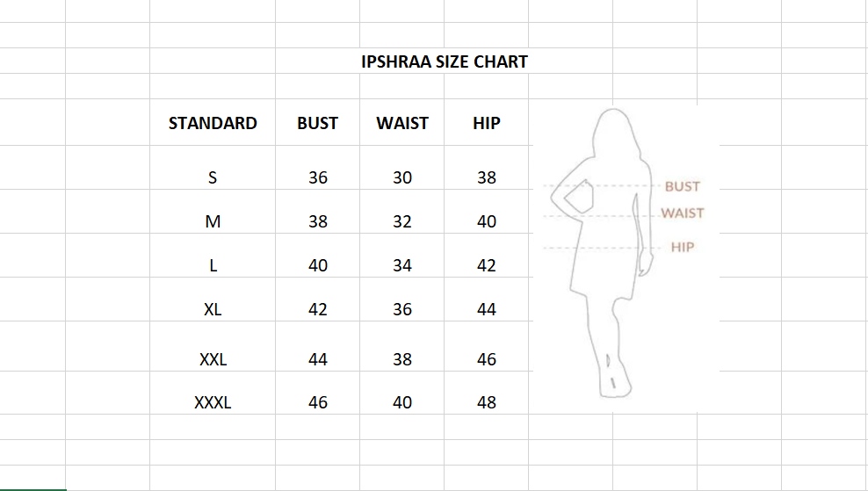This screenshot has height=491, width=868.
Task: Select the size S label cell
Action: coord(213,177)
